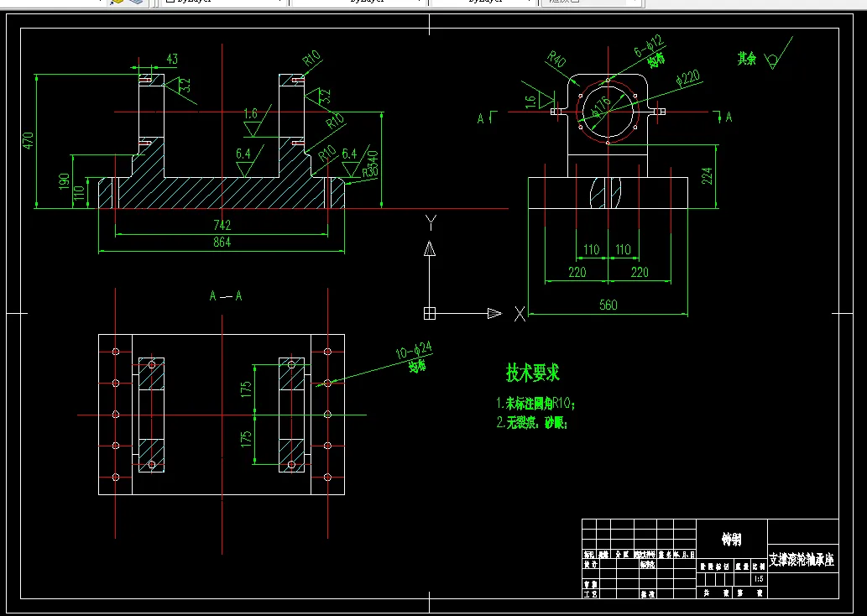Select the 6-φ12 hole callout

point(649,46)
